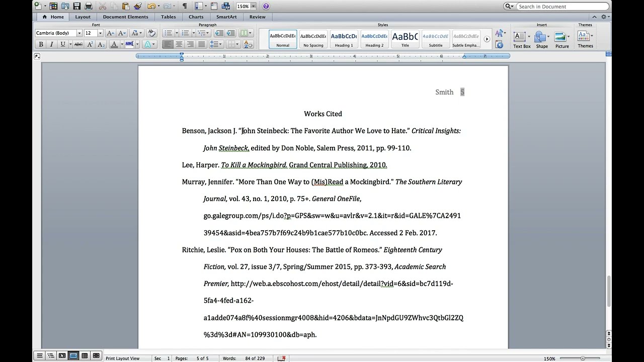This screenshot has width=644, height=362.
Task: Open the Tables tab
Action: click(x=169, y=17)
